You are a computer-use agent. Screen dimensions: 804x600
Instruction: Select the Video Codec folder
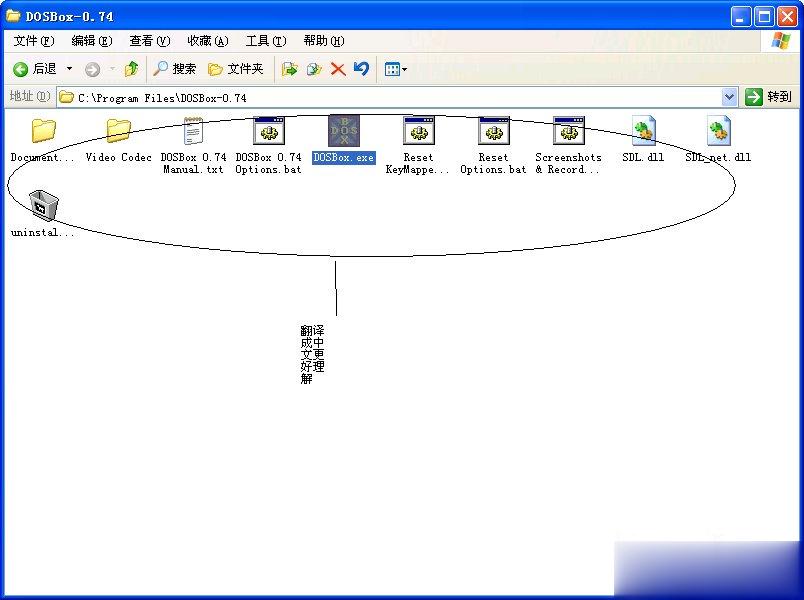(x=118, y=132)
